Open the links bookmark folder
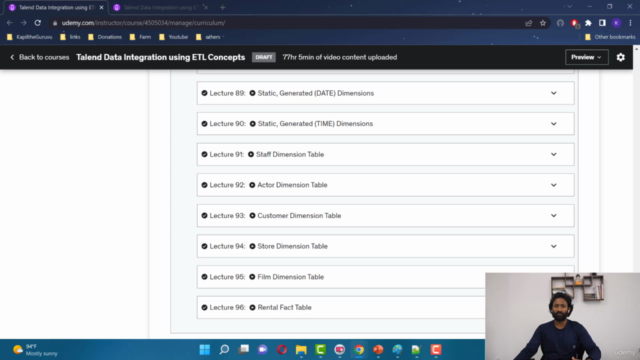Viewport: 640px width, 360px height. click(70, 37)
